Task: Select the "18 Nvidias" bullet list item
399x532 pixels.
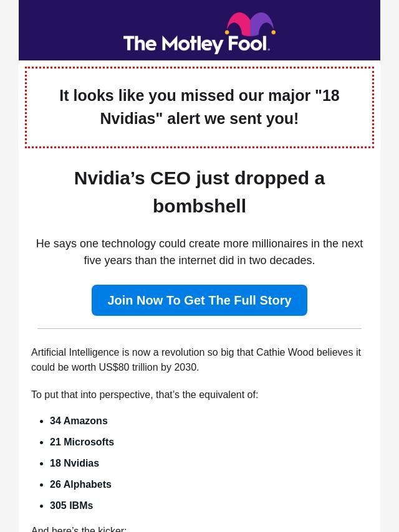Action: coord(74,463)
